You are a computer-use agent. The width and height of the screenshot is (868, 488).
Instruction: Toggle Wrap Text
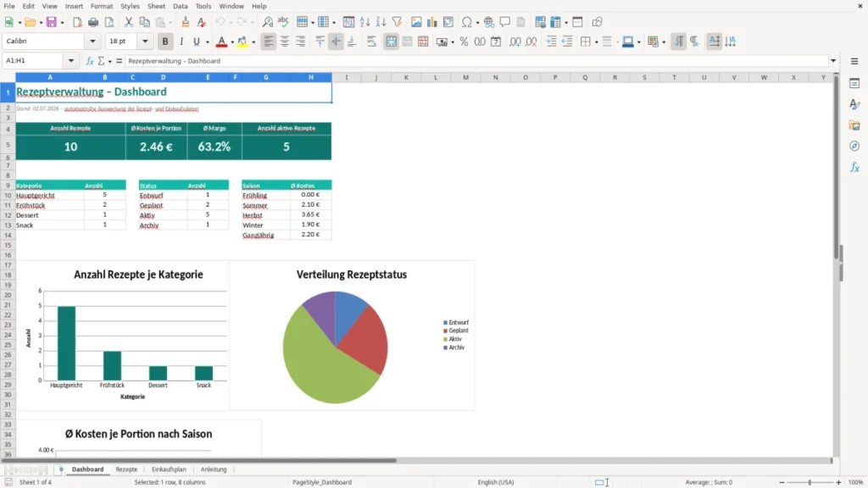coord(371,42)
